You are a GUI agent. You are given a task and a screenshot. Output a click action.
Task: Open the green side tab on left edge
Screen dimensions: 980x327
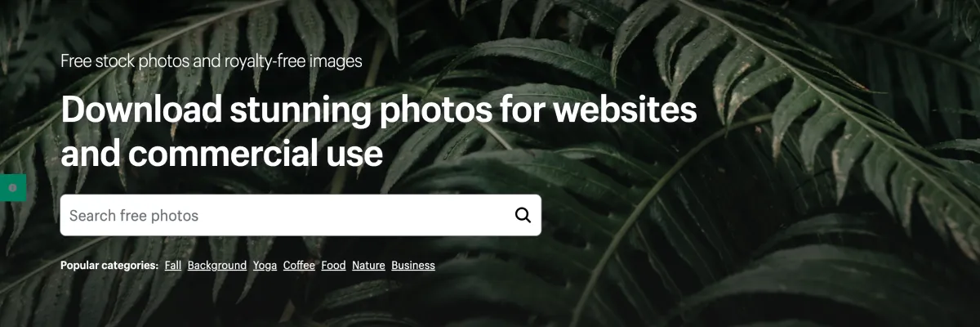coord(13,188)
